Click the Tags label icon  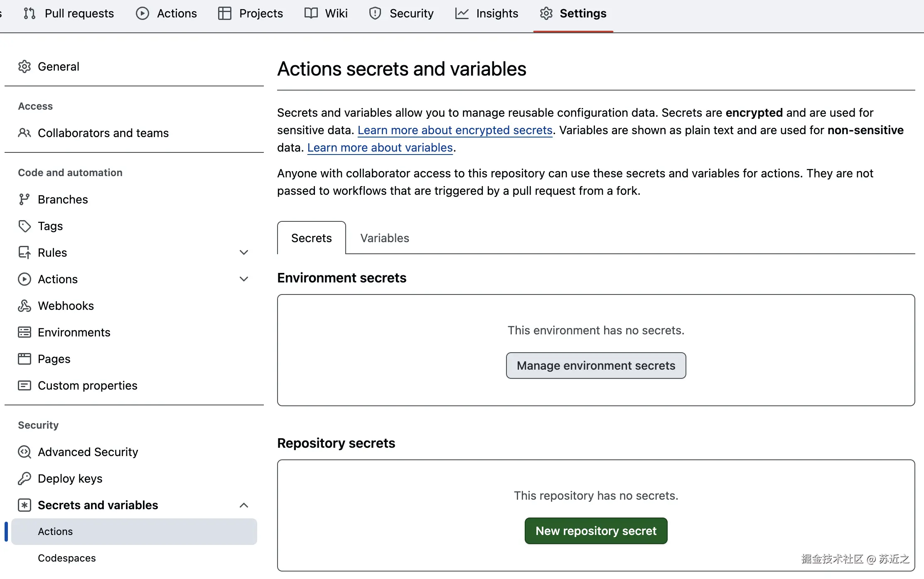(24, 226)
